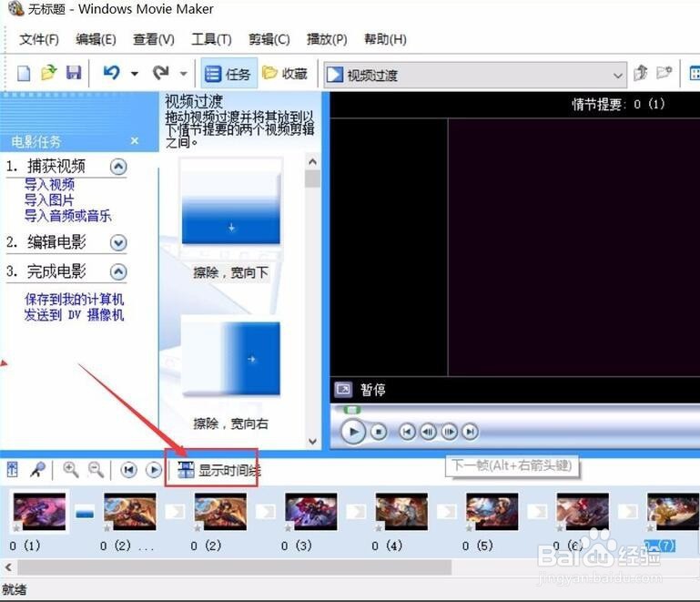This screenshot has height=602, width=700.
Task: Click transition cell after clip 0 (3)
Action: pos(356,512)
